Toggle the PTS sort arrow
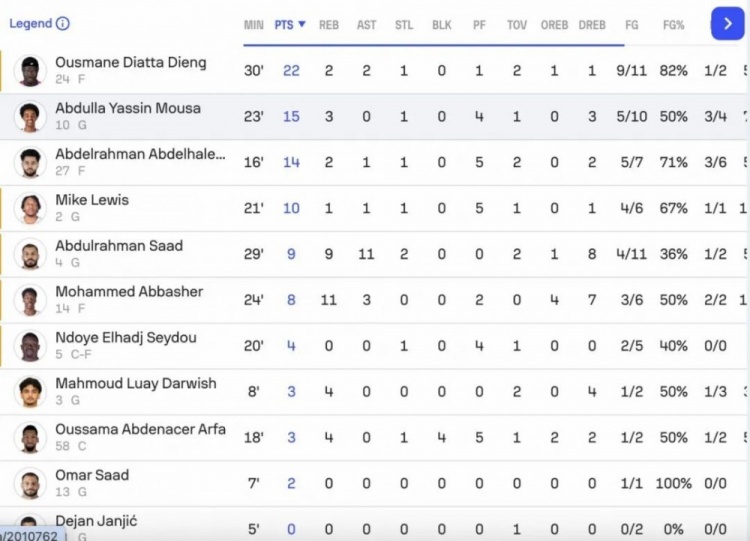Image resolution: width=750 pixels, height=541 pixels. (x=302, y=24)
